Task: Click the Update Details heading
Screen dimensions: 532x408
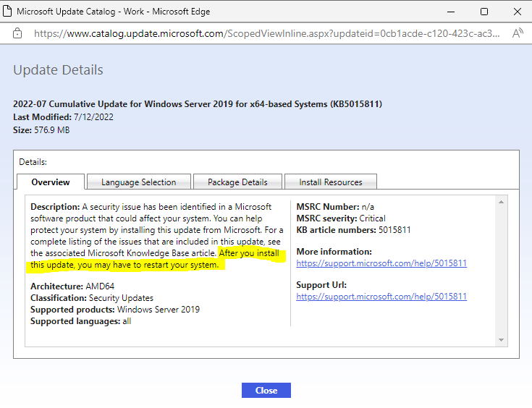Action: [x=58, y=70]
